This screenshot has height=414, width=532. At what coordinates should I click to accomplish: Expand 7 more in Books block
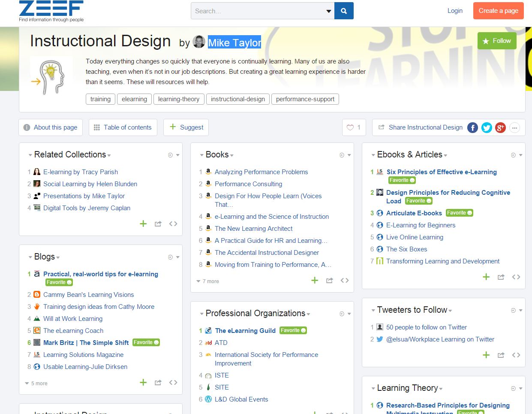pyautogui.click(x=208, y=281)
